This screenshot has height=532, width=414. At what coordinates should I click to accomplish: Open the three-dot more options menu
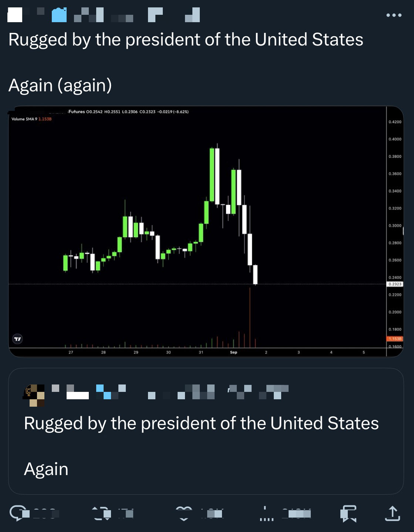pos(394,15)
